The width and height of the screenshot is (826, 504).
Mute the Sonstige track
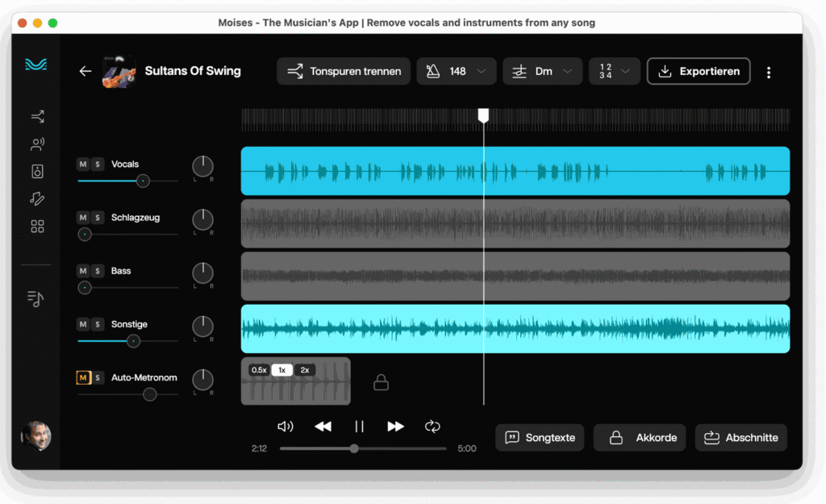point(83,324)
